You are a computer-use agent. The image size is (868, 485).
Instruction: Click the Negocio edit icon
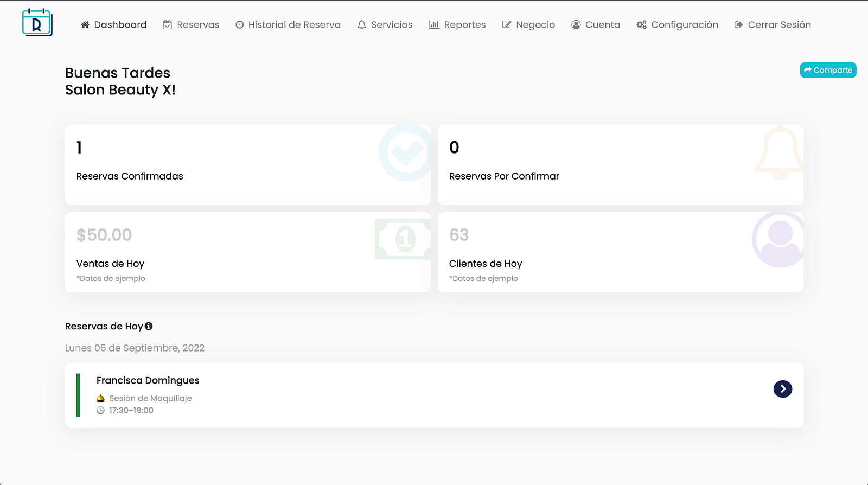[507, 24]
